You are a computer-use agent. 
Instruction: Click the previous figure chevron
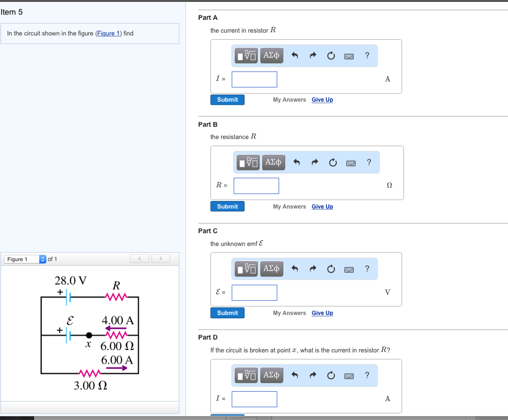point(139,258)
